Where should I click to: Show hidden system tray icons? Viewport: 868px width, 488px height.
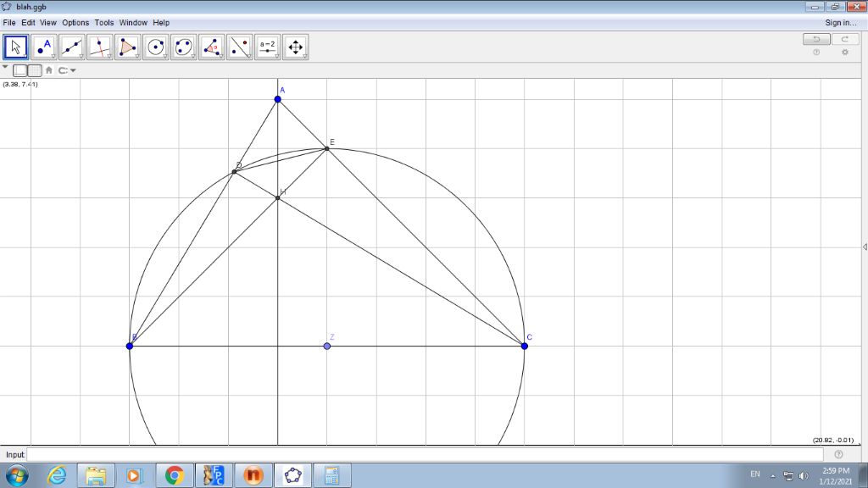tap(773, 476)
